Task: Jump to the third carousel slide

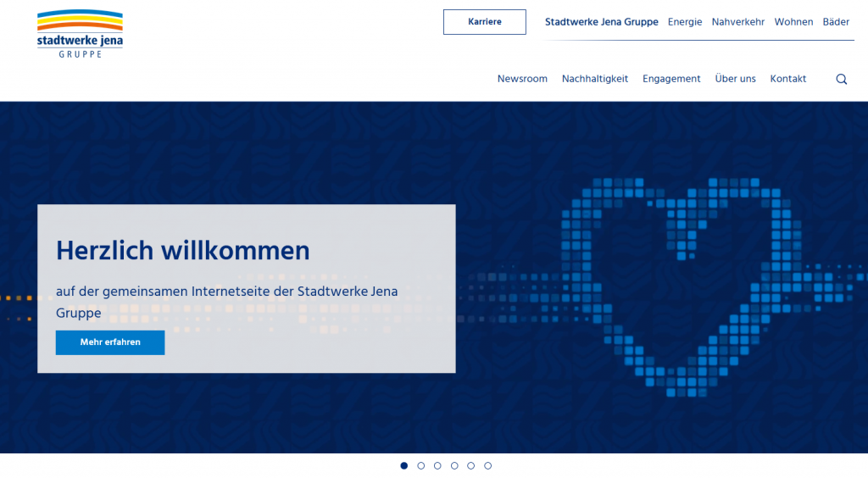Action: (437, 466)
